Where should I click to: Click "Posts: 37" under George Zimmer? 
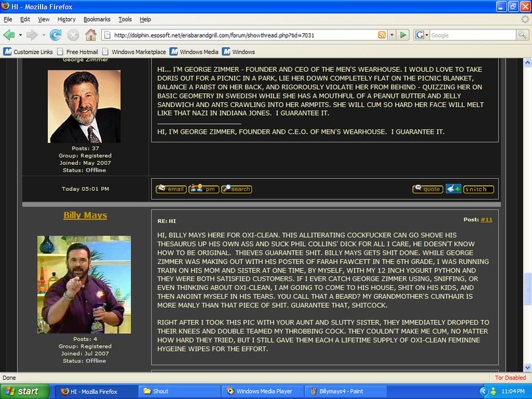(x=85, y=148)
